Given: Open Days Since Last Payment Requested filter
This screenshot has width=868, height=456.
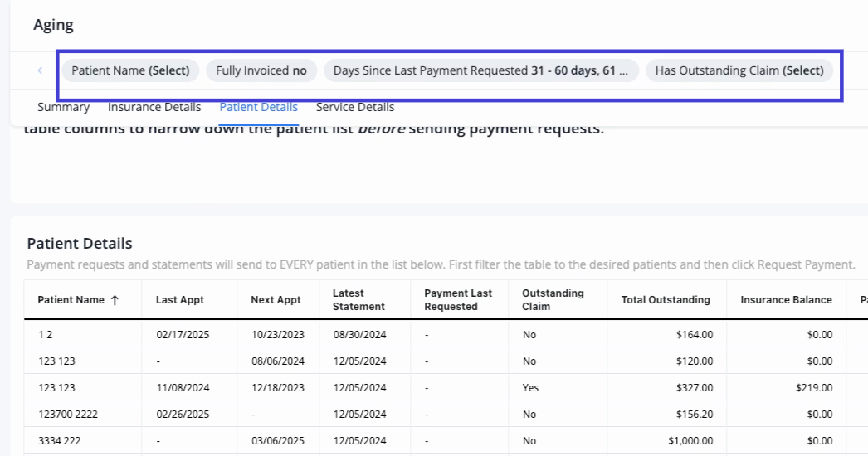Looking at the screenshot, I should click(x=480, y=70).
